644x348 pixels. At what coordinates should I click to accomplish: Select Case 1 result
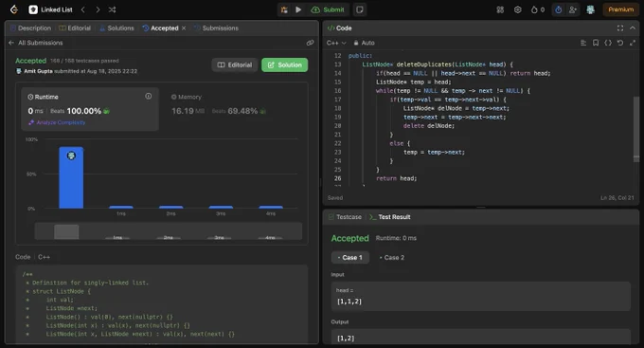click(349, 258)
